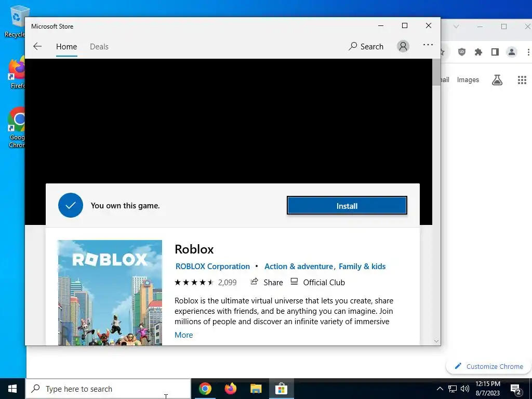Open the taskbar clock and date
Viewport: 532px width, 399px height.
point(487,389)
